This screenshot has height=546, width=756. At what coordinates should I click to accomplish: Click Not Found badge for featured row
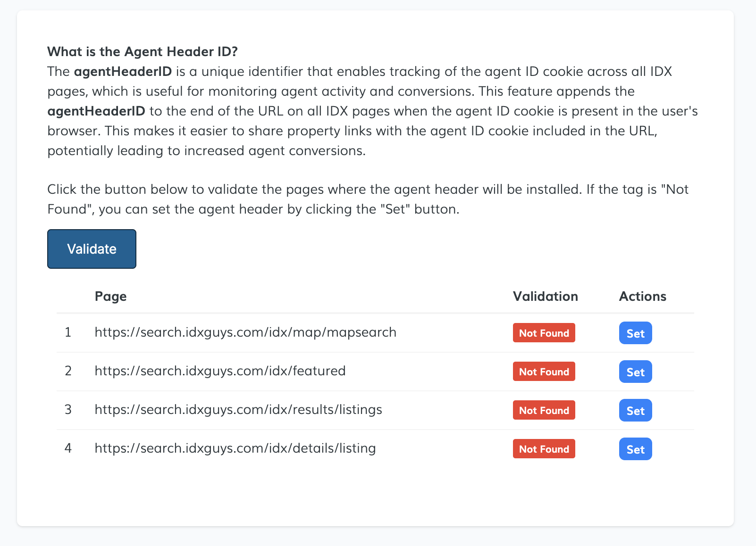[544, 372]
